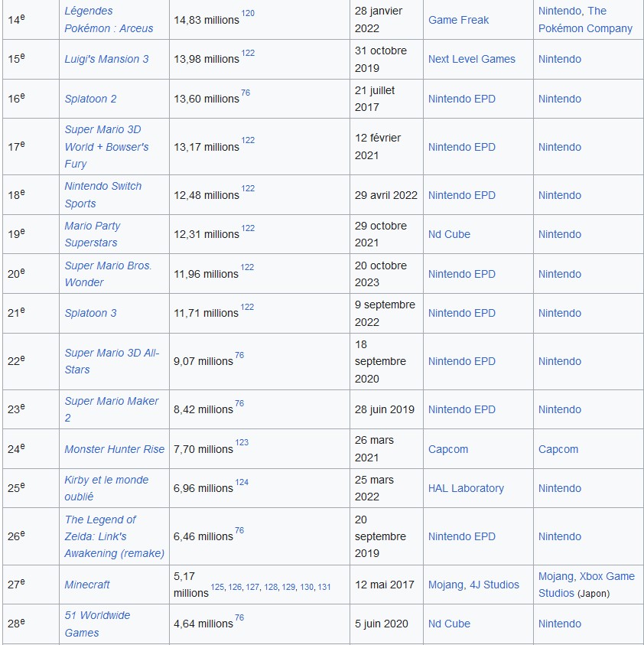Select the '29 avril 2022' date cell
The image size is (644, 645).
pos(386,195)
